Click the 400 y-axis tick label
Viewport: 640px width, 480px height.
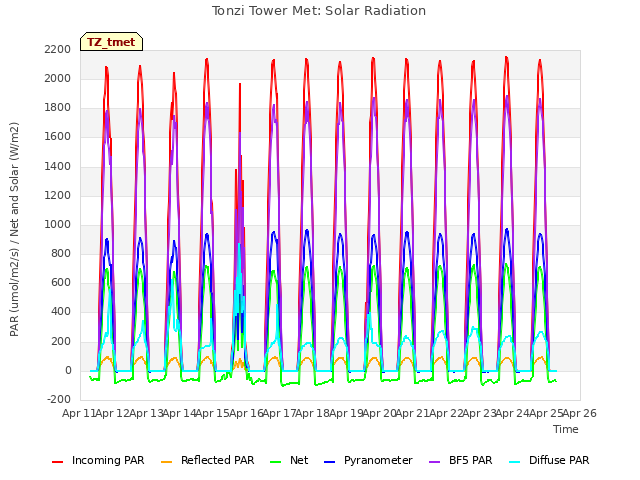61,312
